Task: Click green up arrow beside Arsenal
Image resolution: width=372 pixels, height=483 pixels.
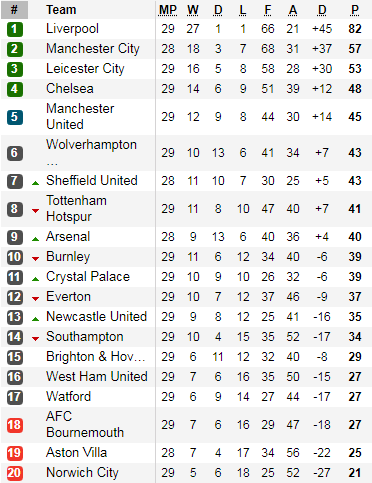Action: (35, 239)
